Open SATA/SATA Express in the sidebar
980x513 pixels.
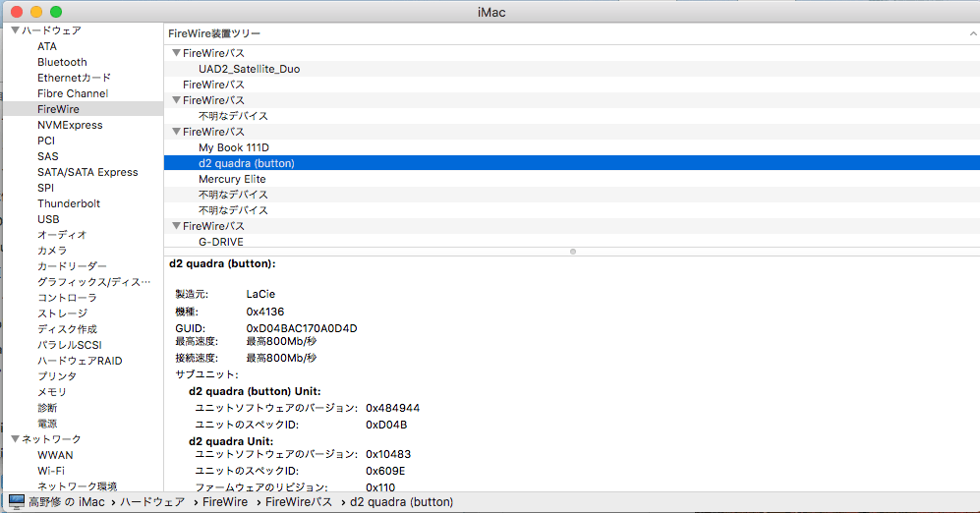pos(87,172)
